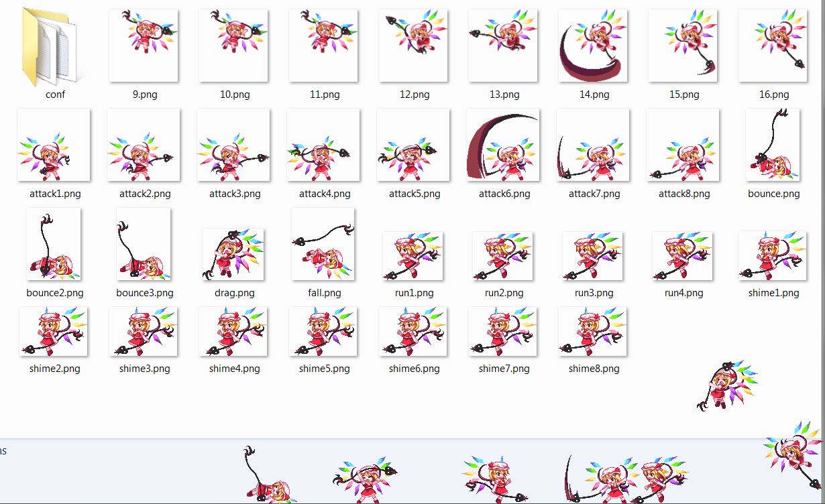The height and width of the screenshot is (504, 825).
Task: Select the attack8.png thumbnail
Action: pos(683,145)
